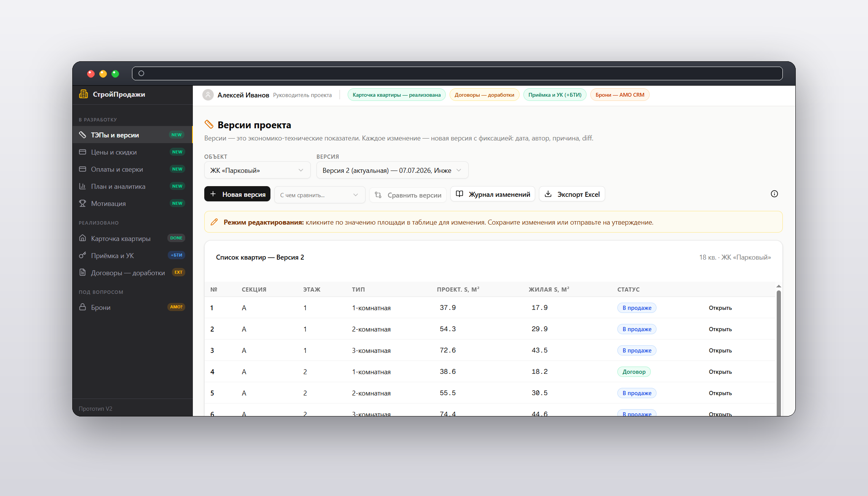Click the plus icon on Новая версия button
868x496 pixels.
pos(213,194)
